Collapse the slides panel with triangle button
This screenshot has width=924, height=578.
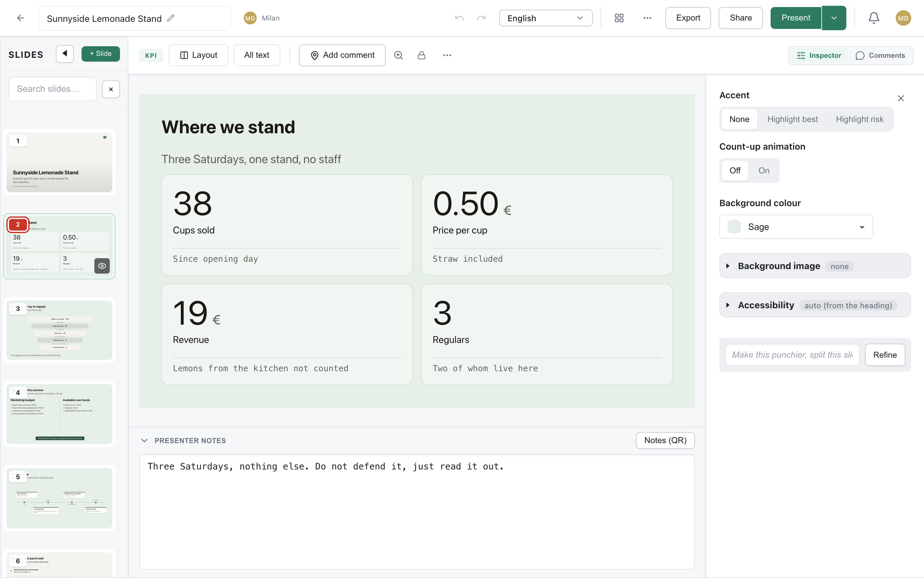click(65, 54)
